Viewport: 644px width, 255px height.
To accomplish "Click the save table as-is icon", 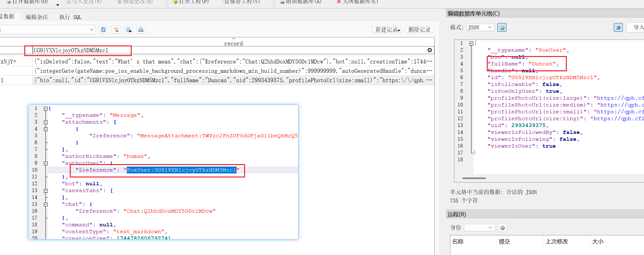I will coord(128,30).
